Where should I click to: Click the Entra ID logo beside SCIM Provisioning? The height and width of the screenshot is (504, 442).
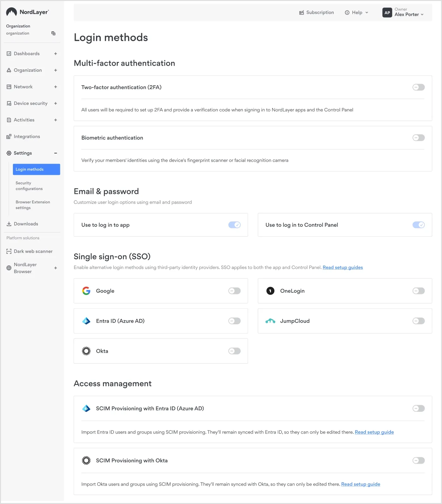(86, 408)
